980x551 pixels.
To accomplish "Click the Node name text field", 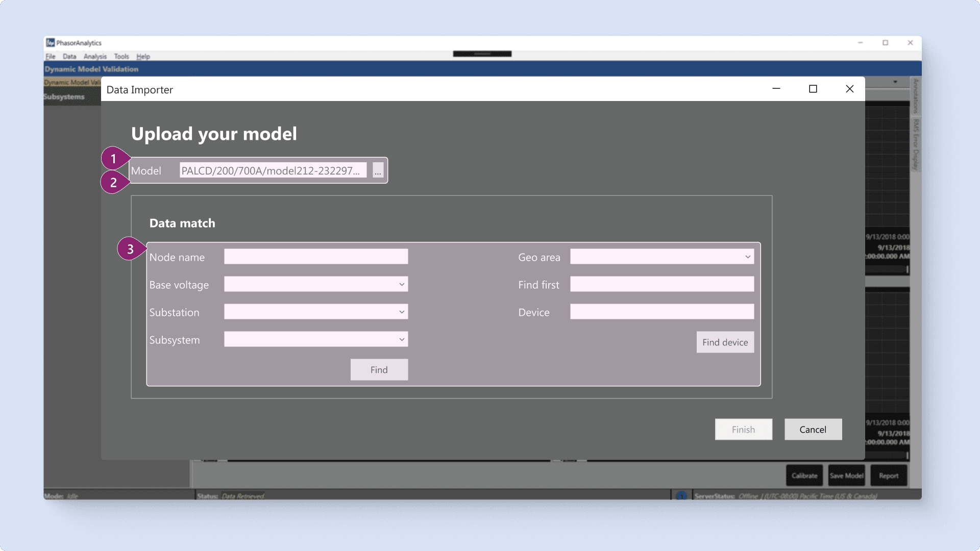I will click(316, 257).
